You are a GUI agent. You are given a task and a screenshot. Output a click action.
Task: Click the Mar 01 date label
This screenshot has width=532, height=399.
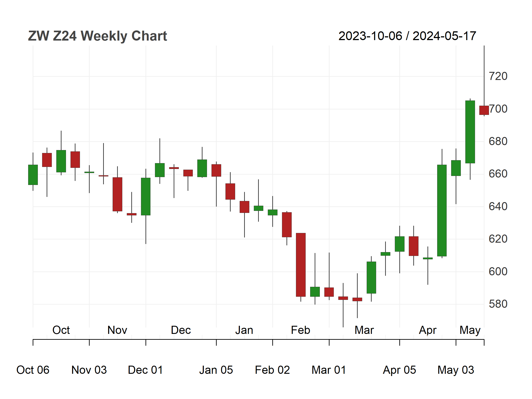coord(329,370)
